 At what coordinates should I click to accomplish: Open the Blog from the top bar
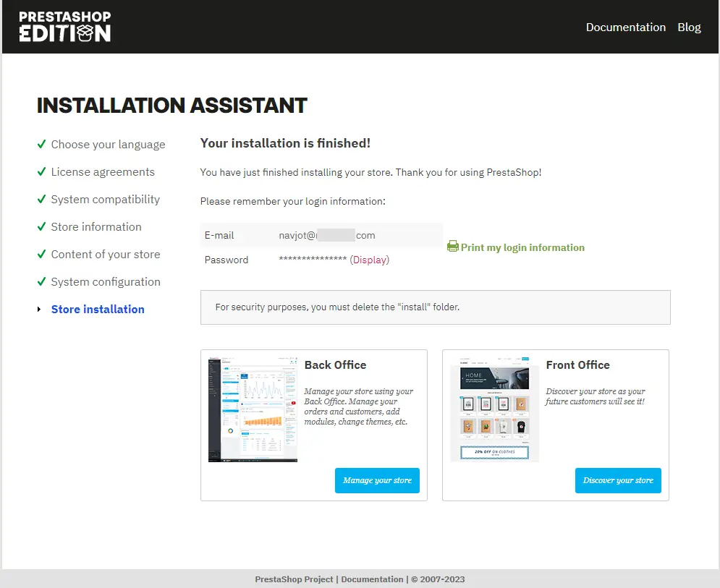pyautogui.click(x=688, y=27)
